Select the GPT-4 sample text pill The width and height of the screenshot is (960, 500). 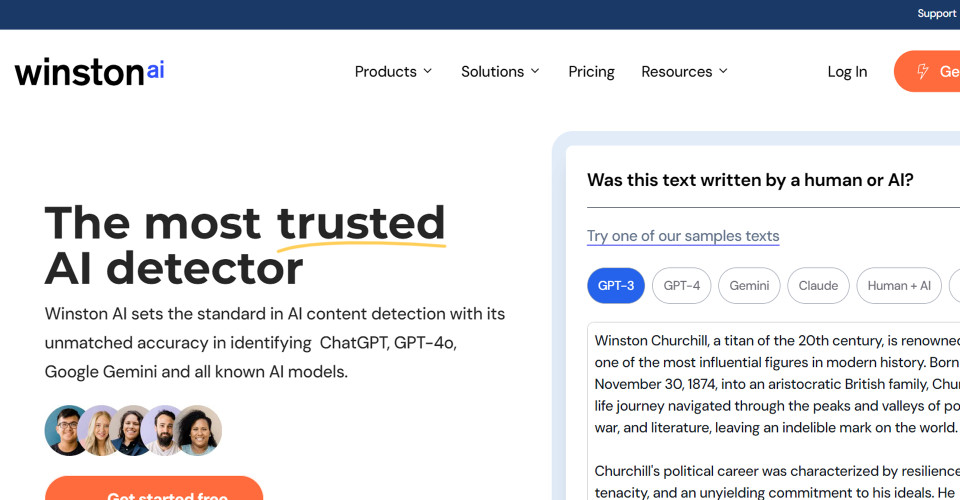pyautogui.click(x=681, y=286)
